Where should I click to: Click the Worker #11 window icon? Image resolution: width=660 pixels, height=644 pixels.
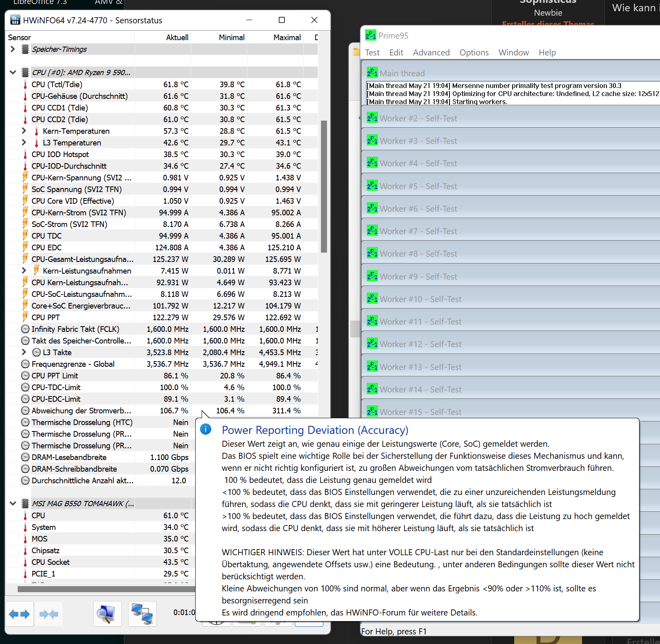point(372,321)
